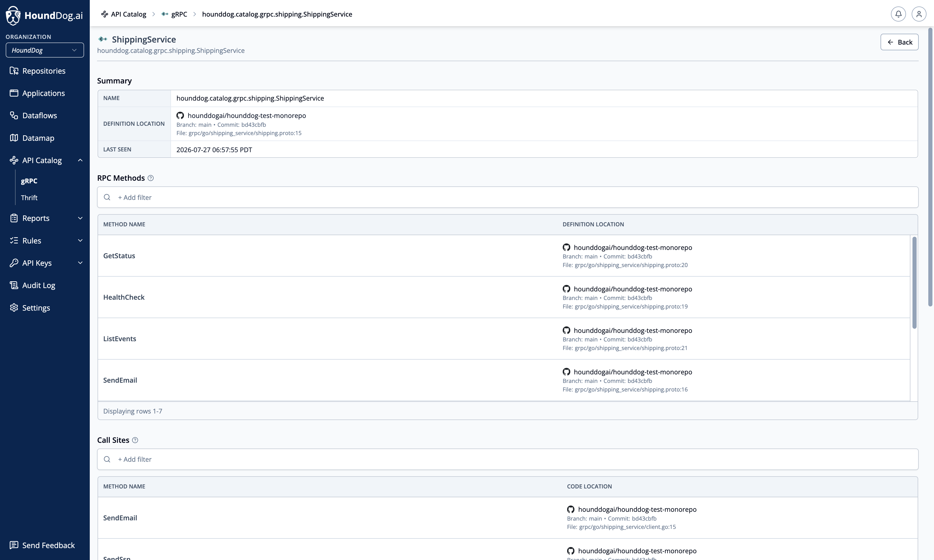Open the HoundDog organization dropdown

pyautogui.click(x=45, y=50)
